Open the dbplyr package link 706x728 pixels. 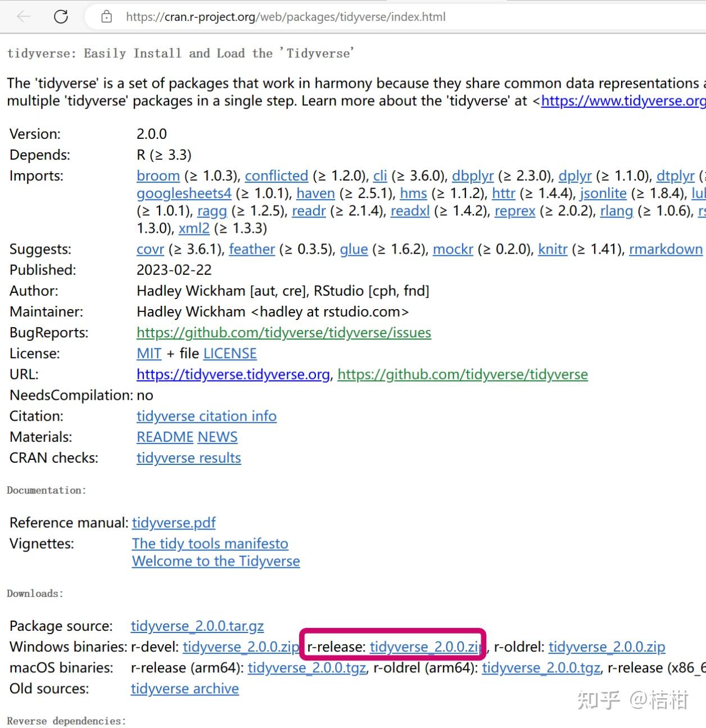473,176
